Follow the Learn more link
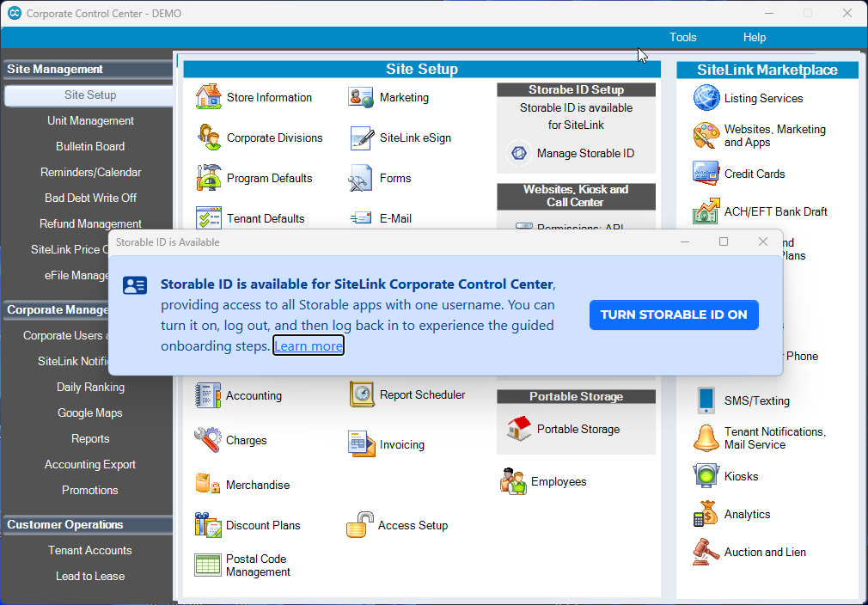This screenshot has width=868, height=605. click(309, 345)
